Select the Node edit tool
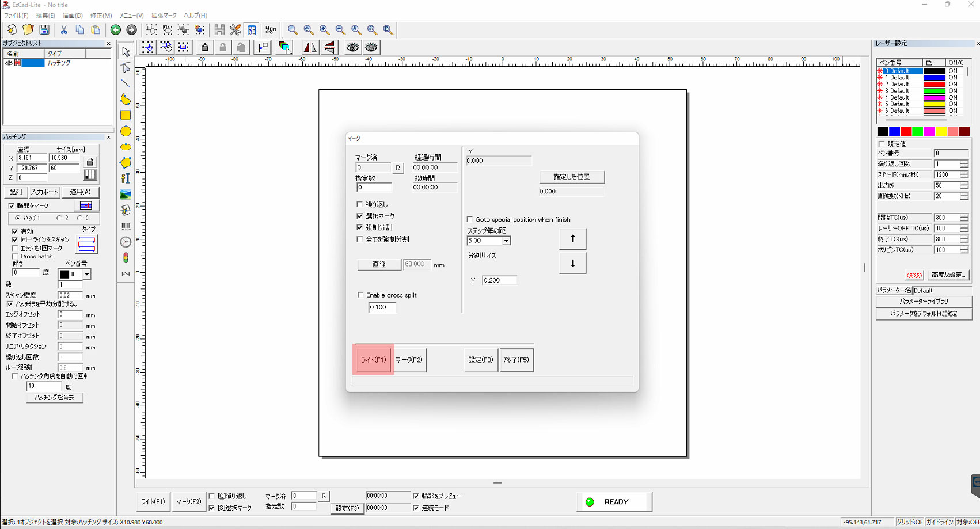 point(126,68)
